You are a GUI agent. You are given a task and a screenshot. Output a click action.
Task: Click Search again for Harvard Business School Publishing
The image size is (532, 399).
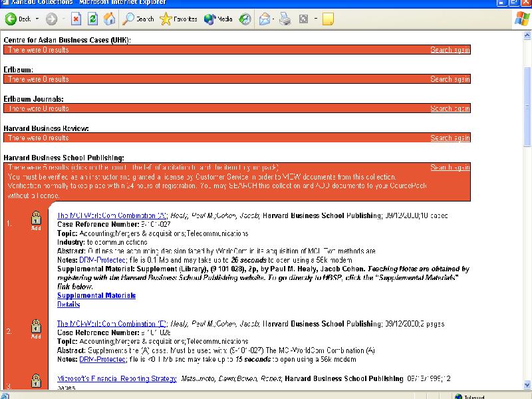(x=450, y=168)
